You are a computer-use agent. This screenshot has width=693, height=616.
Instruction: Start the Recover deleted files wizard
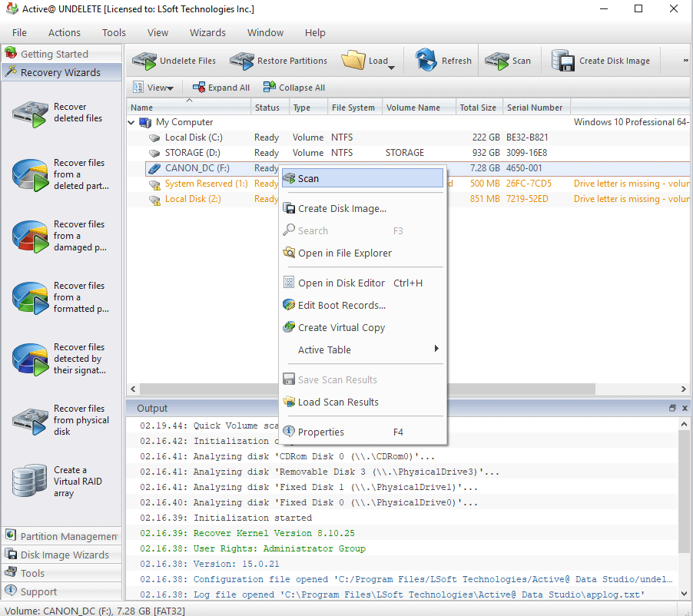click(x=61, y=113)
